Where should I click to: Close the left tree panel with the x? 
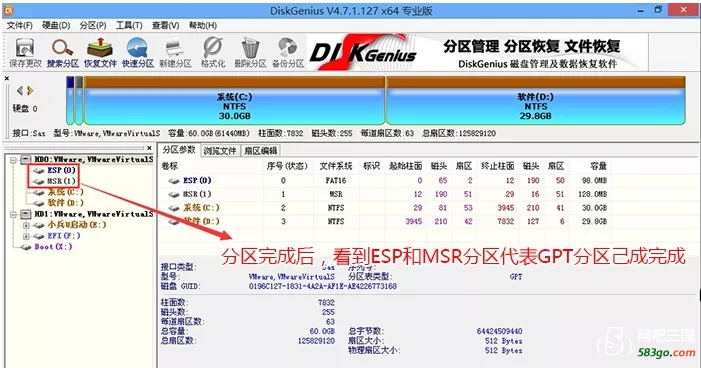click(x=150, y=148)
